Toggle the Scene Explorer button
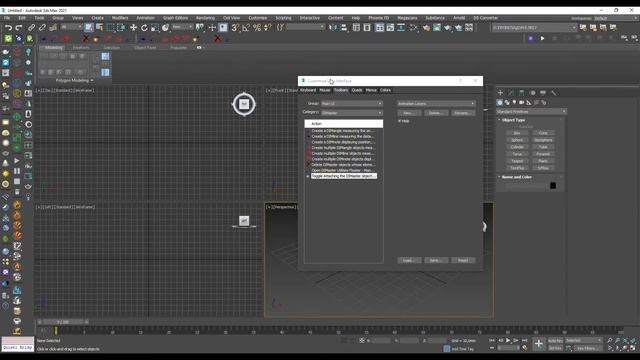 click(x=356, y=28)
